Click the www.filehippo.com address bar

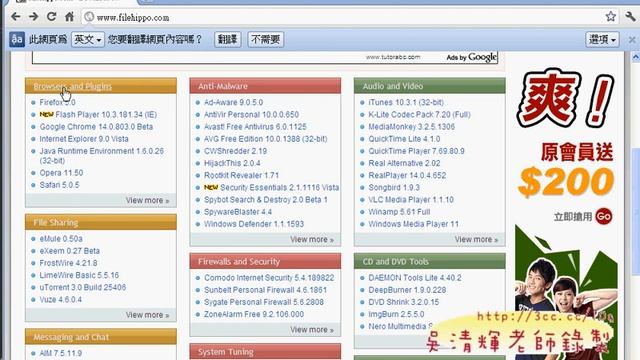[x=343, y=18]
